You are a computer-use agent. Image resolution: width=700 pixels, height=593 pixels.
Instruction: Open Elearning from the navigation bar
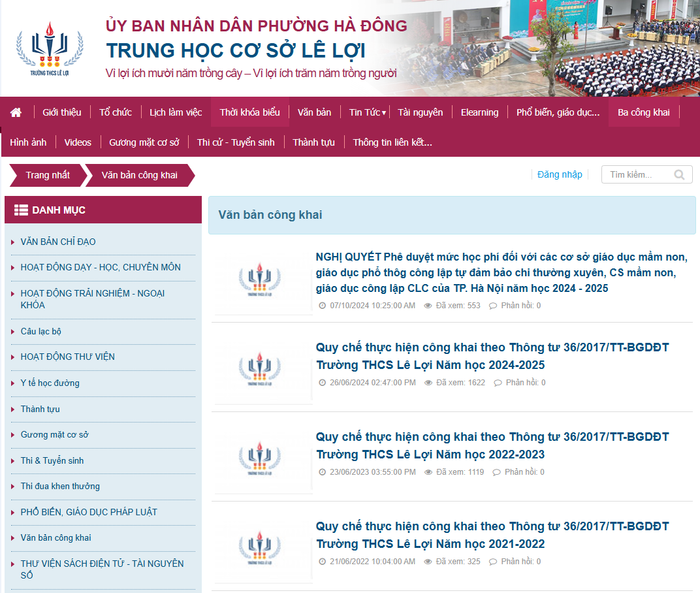coord(479,113)
